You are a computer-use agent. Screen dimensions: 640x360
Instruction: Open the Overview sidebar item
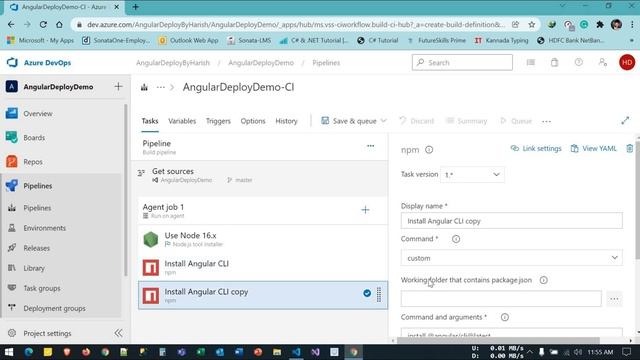[x=38, y=113]
